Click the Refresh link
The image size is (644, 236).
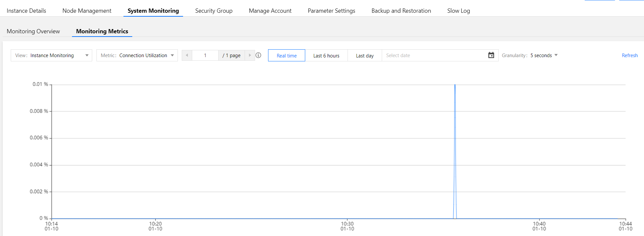coord(629,55)
